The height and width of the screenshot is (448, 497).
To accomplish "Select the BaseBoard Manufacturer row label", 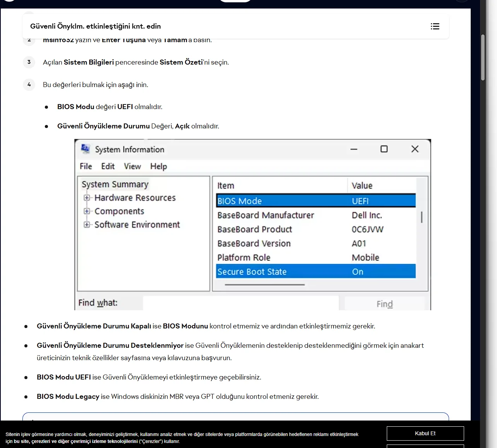I will point(266,215).
